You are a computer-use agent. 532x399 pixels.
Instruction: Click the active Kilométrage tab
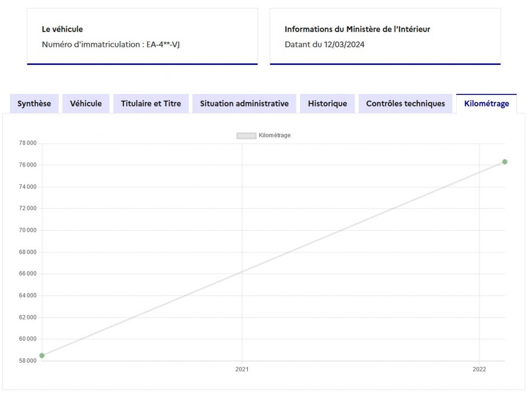click(x=486, y=103)
